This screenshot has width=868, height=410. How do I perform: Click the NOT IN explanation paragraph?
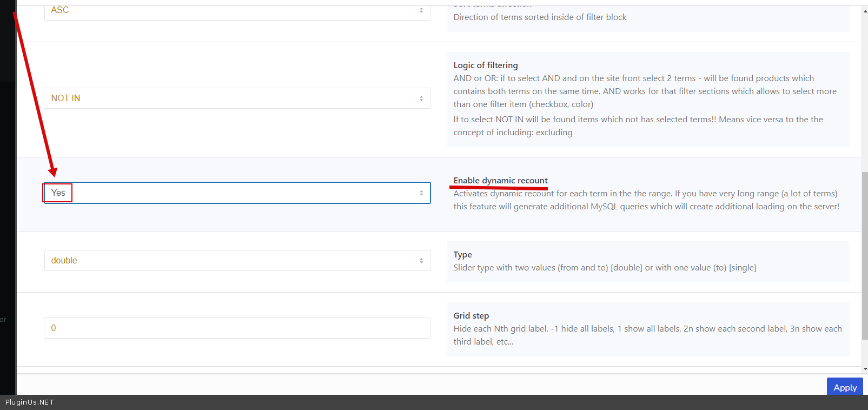pos(638,126)
